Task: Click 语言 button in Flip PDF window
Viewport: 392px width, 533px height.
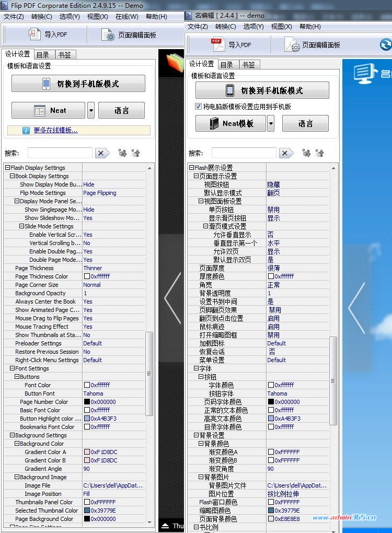Action: pyautogui.click(x=121, y=110)
